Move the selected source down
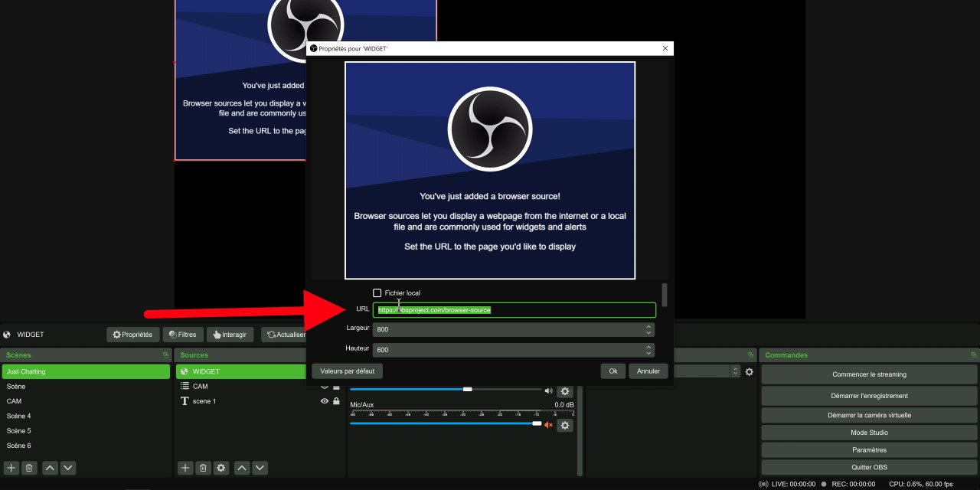This screenshot has height=490, width=980. coord(260,468)
